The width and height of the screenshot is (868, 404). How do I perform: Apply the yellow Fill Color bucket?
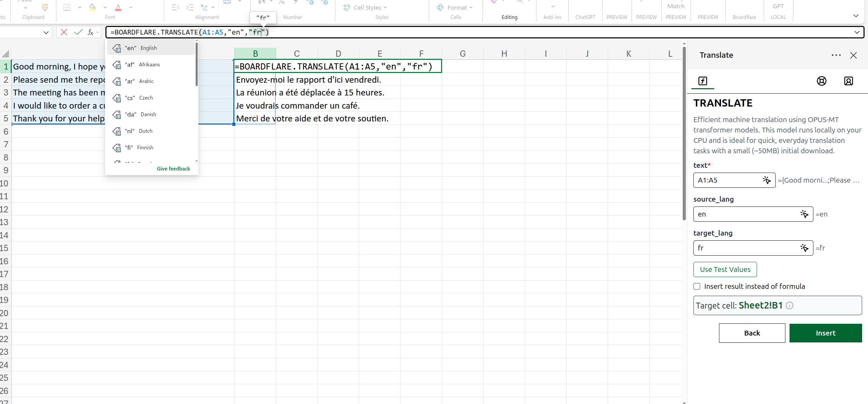[x=92, y=7]
